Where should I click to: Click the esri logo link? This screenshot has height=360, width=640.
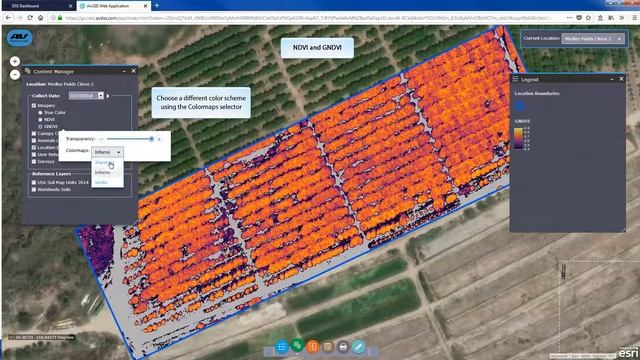click(628, 353)
